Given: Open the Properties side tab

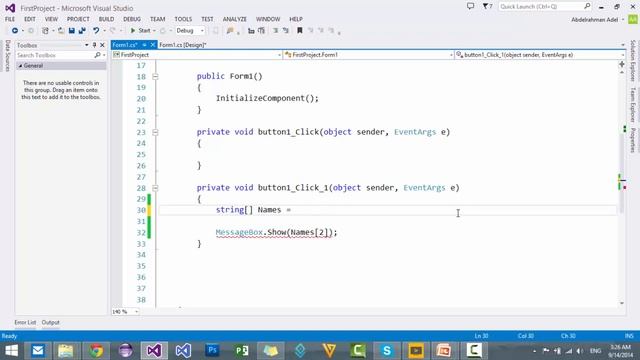Looking at the screenshot, I should [x=633, y=140].
